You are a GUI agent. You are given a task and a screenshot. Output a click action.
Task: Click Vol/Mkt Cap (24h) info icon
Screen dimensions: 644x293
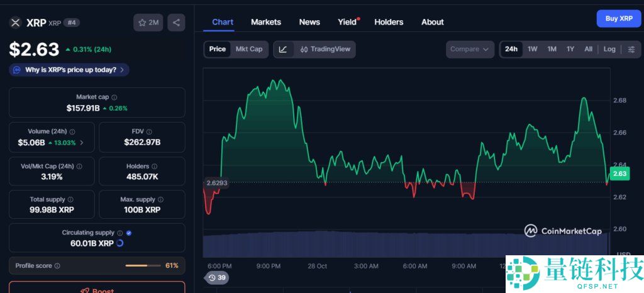pyautogui.click(x=79, y=167)
